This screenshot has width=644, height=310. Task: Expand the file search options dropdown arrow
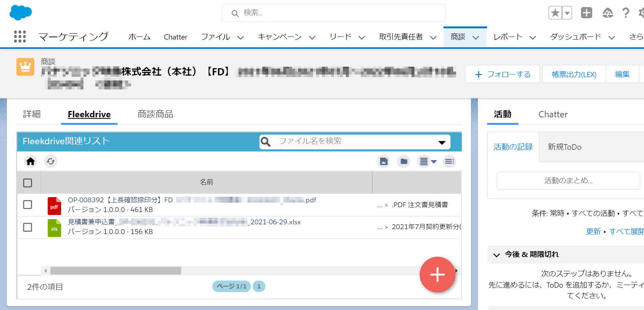point(442,142)
